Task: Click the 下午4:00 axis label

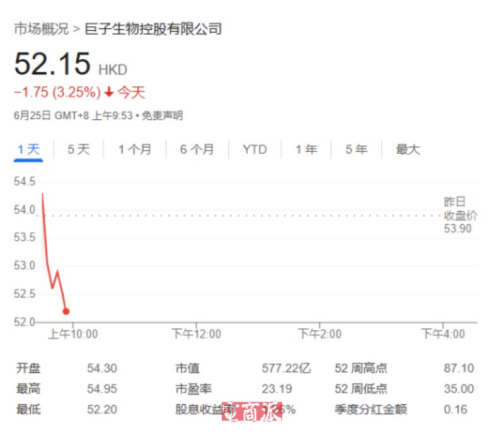Action: click(444, 334)
